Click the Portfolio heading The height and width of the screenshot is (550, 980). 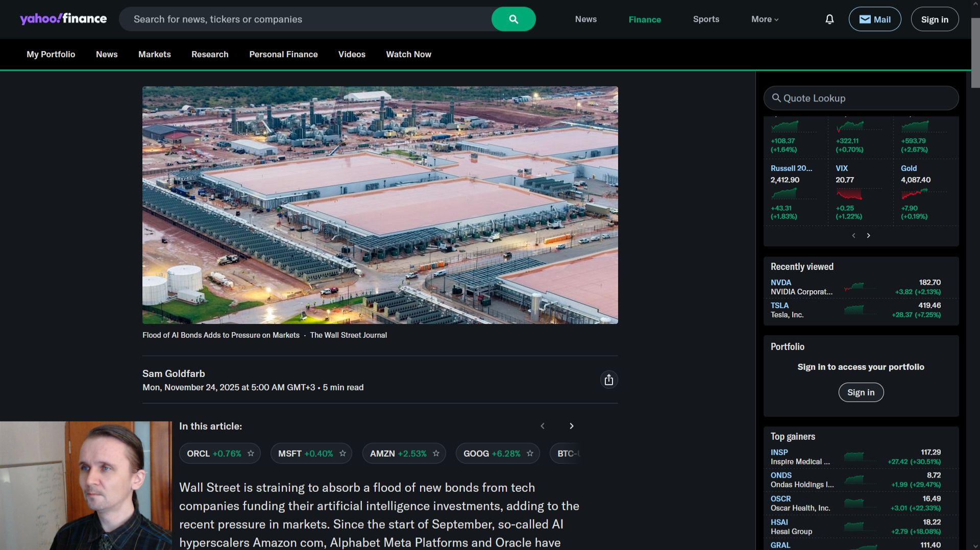click(787, 346)
